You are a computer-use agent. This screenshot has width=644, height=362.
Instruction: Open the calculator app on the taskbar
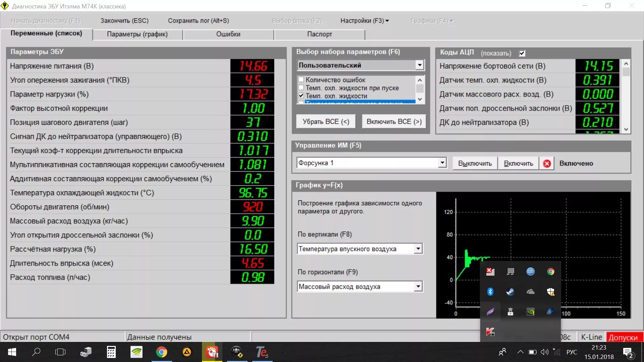111,352
